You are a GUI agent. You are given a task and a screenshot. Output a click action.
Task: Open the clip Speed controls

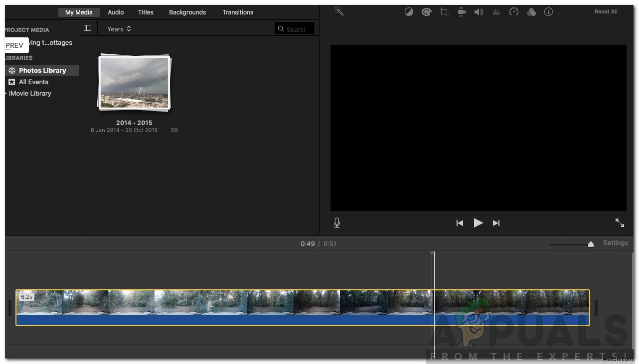514,11
